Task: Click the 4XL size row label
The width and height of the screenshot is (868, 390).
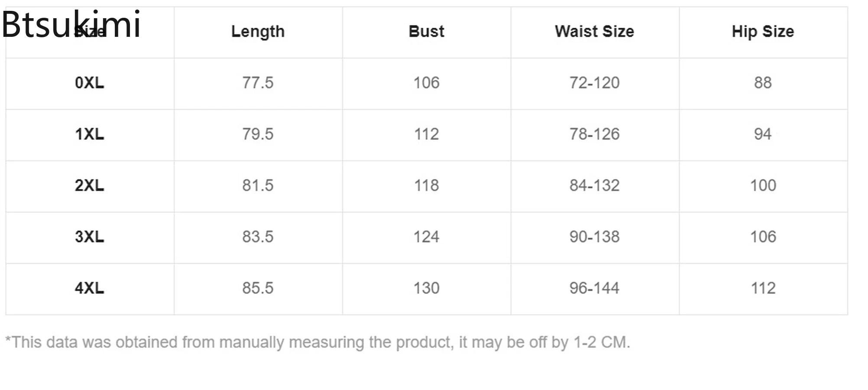Action: coord(89,288)
